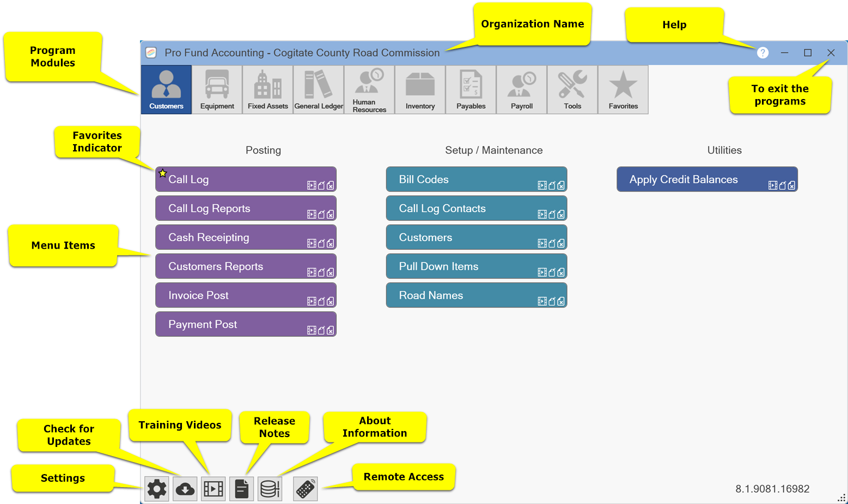This screenshot has height=504, width=848.
Task: Switch to the Payroll module
Action: [x=521, y=90]
